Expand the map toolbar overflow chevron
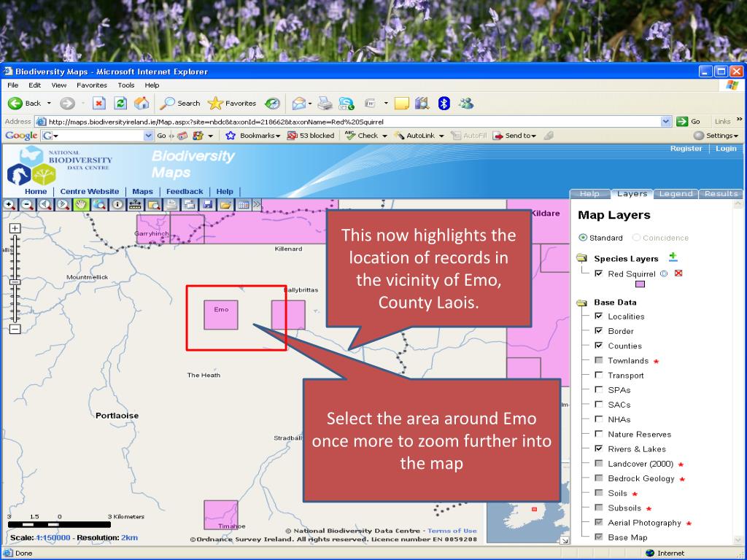This screenshot has height=560, width=747. click(x=258, y=204)
